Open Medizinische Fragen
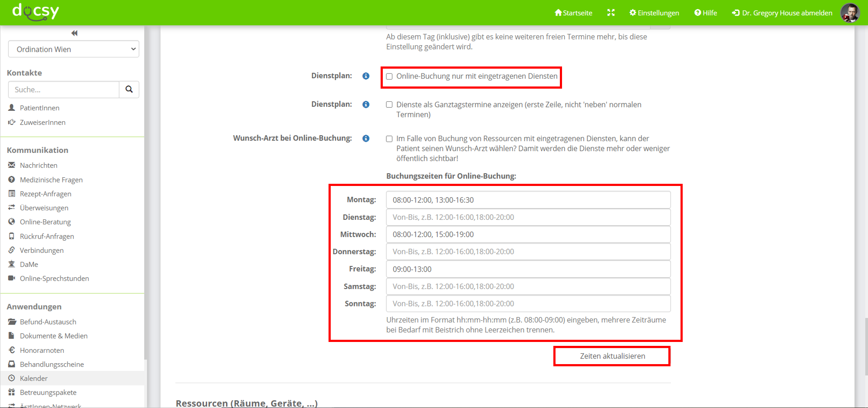 click(51, 179)
